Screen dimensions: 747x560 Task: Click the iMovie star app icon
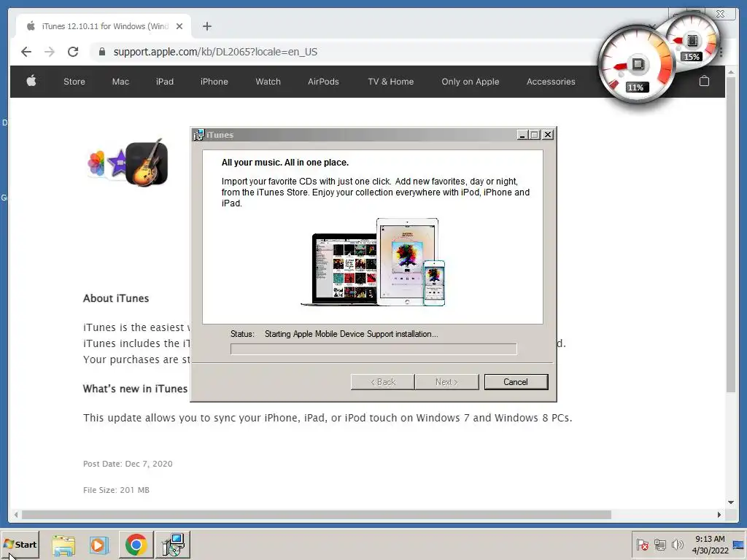(x=117, y=163)
